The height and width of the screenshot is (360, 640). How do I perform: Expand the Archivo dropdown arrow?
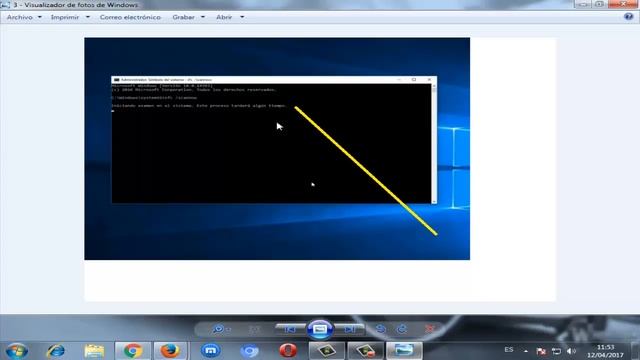[40, 17]
